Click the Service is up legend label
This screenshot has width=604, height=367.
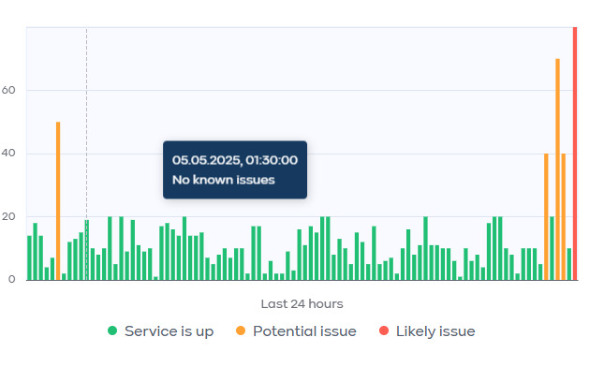(169, 331)
